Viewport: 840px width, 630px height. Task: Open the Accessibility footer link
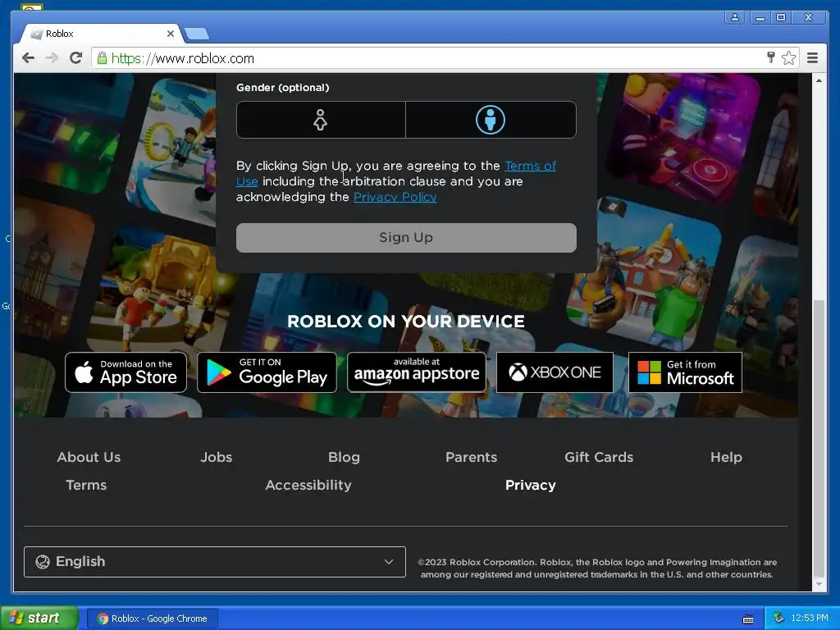pos(308,485)
